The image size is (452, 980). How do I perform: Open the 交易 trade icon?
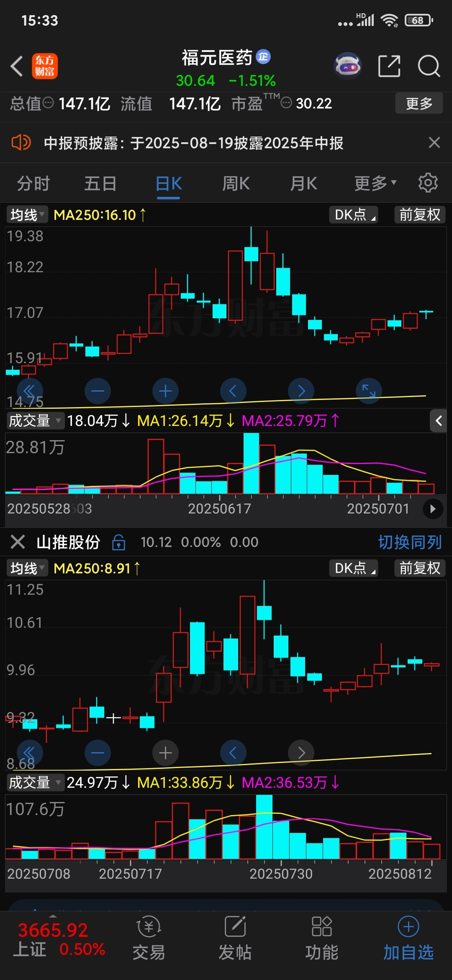(x=149, y=939)
